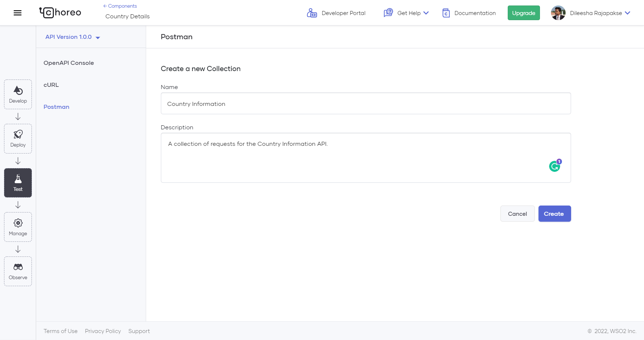644x340 pixels.
Task: Go to the Deploy stage
Action: click(x=18, y=138)
